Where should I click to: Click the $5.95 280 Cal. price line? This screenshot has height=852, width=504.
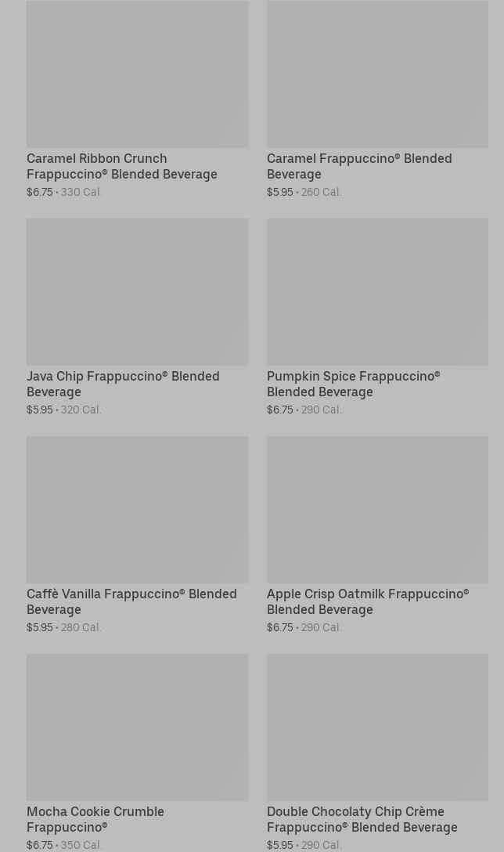64,627
